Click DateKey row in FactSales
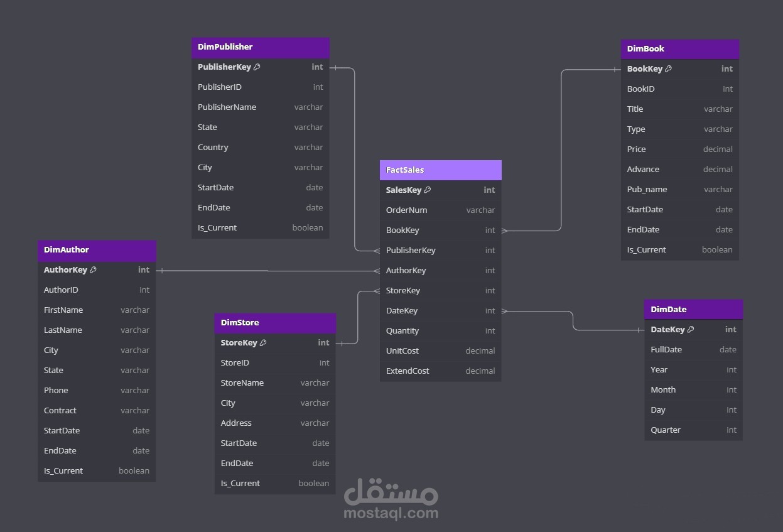The image size is (783, 532). coord(441,311)
